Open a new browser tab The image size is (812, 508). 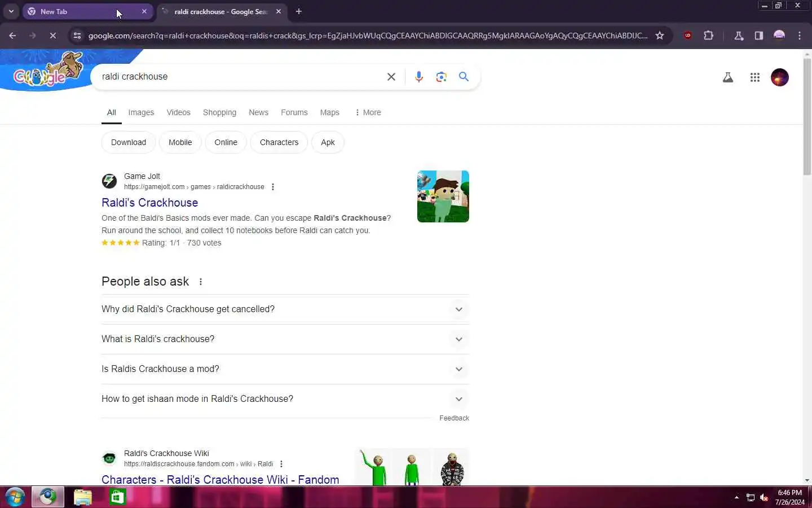(x=299, y=11)
